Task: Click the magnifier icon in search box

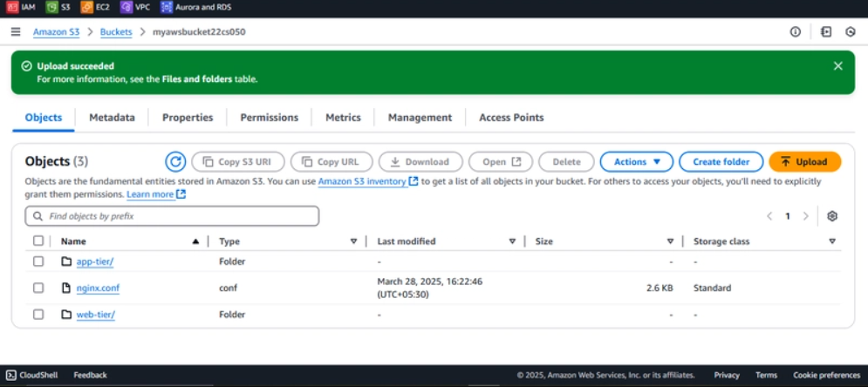Action: 38,216
